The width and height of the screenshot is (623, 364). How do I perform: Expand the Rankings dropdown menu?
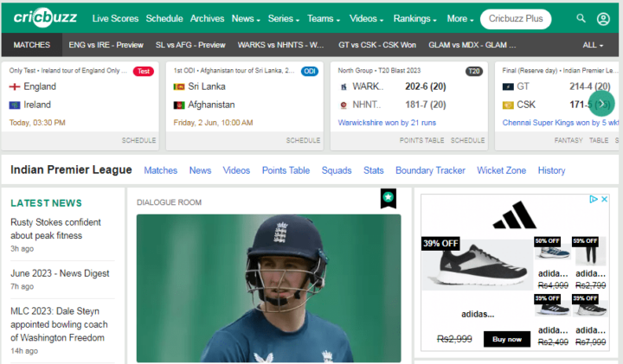415,19
